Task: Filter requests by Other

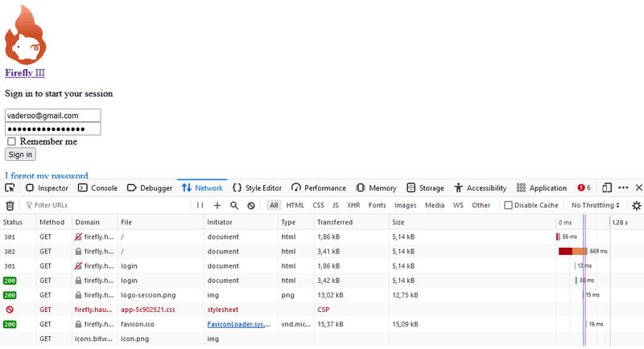Action: tap(481, 205)
